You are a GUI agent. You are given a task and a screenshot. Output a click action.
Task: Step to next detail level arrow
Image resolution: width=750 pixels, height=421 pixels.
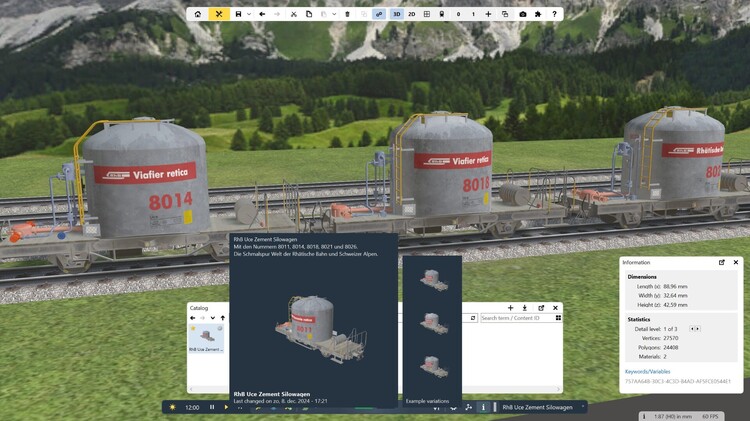pyautogui.click(x=697, y=329)
